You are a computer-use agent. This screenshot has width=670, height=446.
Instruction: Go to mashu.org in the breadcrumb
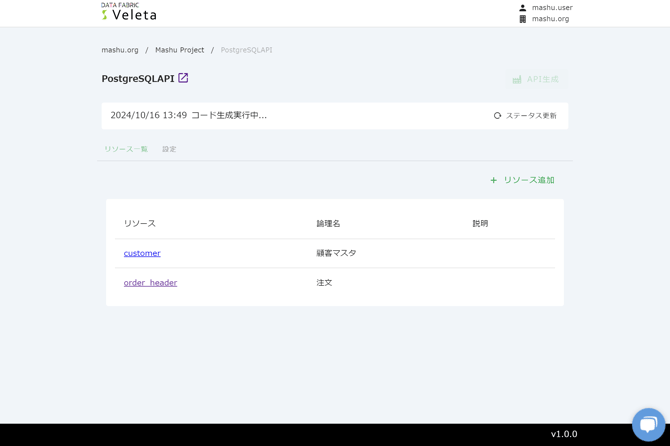point(120,50)
